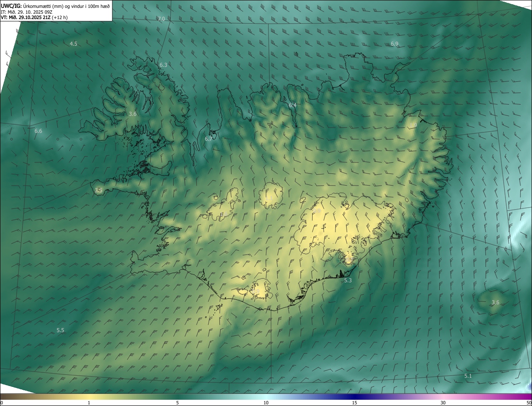
Task: Click the color scale tick labeled 10
Action: pyautogui.click(x=266, y=403)
